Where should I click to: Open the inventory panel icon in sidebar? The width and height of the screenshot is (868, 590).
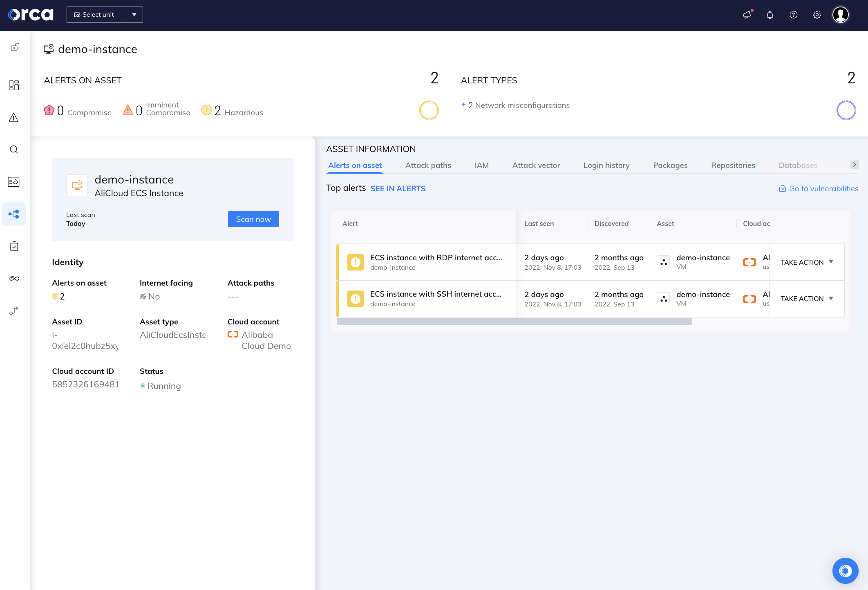click(14, 182)
